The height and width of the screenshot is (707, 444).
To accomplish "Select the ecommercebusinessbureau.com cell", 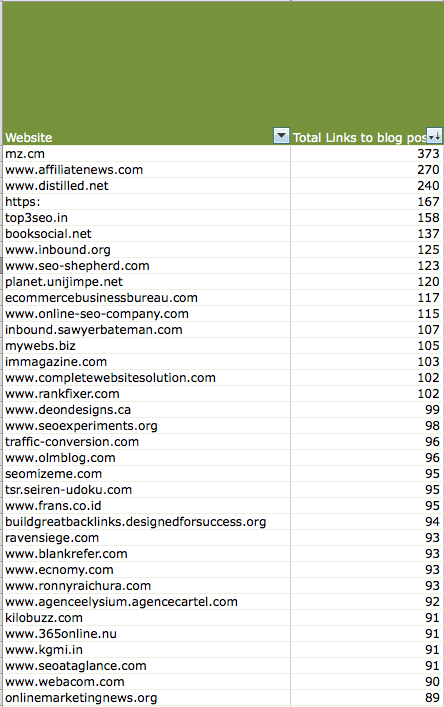I will coord(146,298).
